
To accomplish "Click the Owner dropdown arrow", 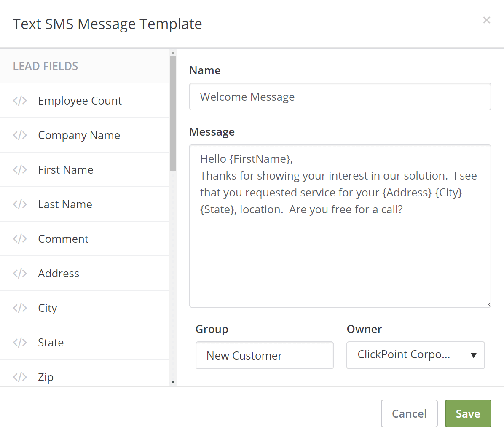I will [474, 355].
